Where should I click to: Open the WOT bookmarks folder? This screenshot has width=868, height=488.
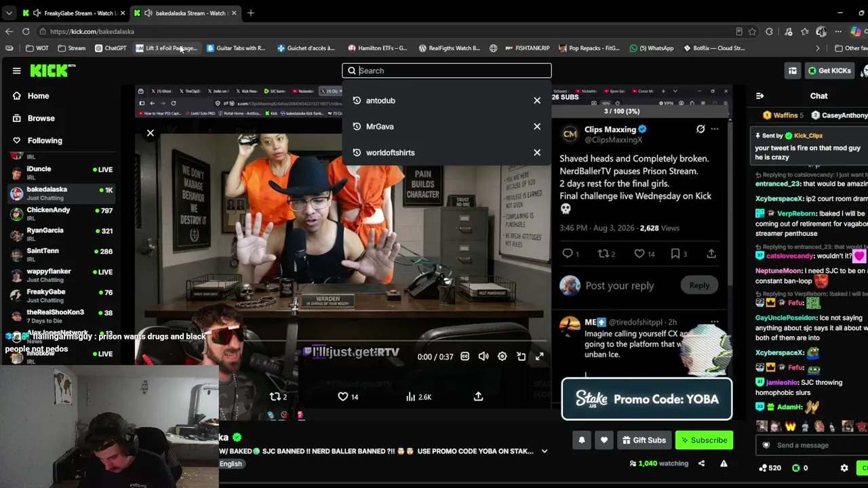[37, 48]
